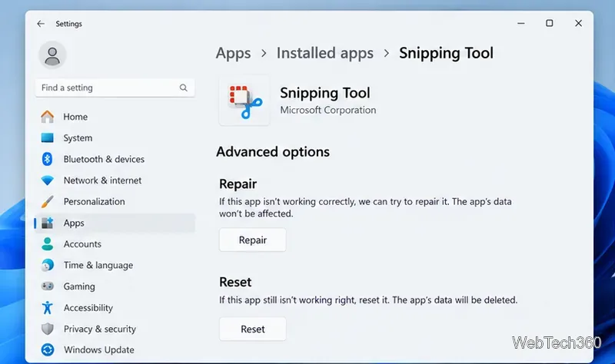Image resolution: width=615 pixels, height=364 pixels.
Task: Click the Snipping Tool app icon
Action: tap(244, 101)
